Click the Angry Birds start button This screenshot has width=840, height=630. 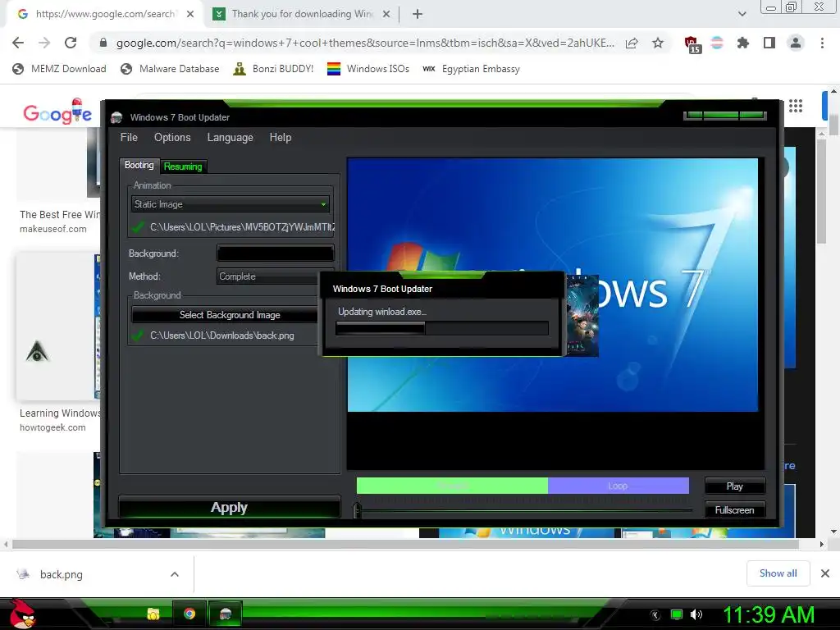[x=22, y=614]
